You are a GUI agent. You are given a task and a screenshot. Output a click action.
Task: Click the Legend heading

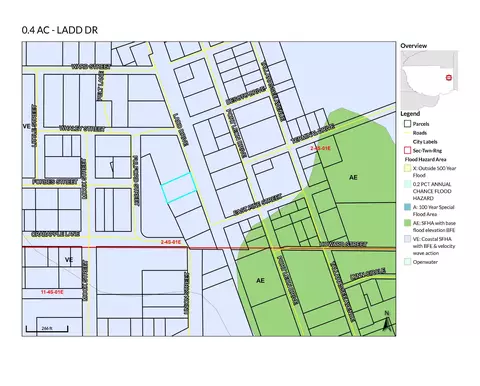tap(410, 114)
